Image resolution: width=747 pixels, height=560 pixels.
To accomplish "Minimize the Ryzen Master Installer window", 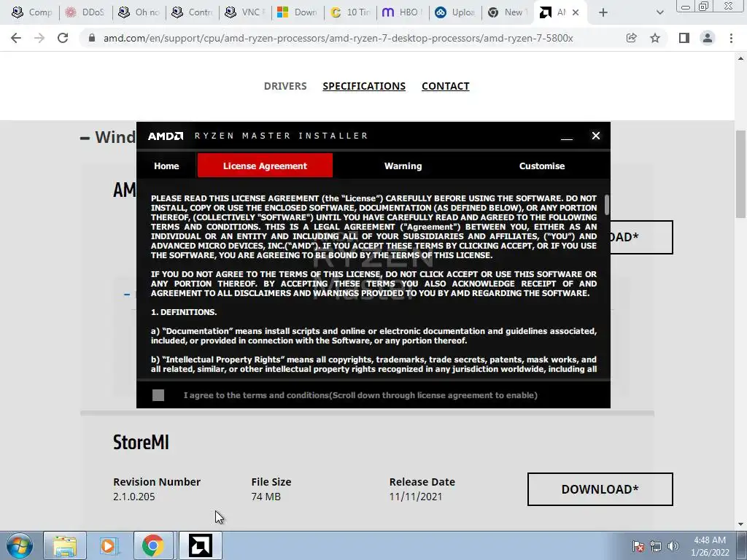I will [566, 136].
